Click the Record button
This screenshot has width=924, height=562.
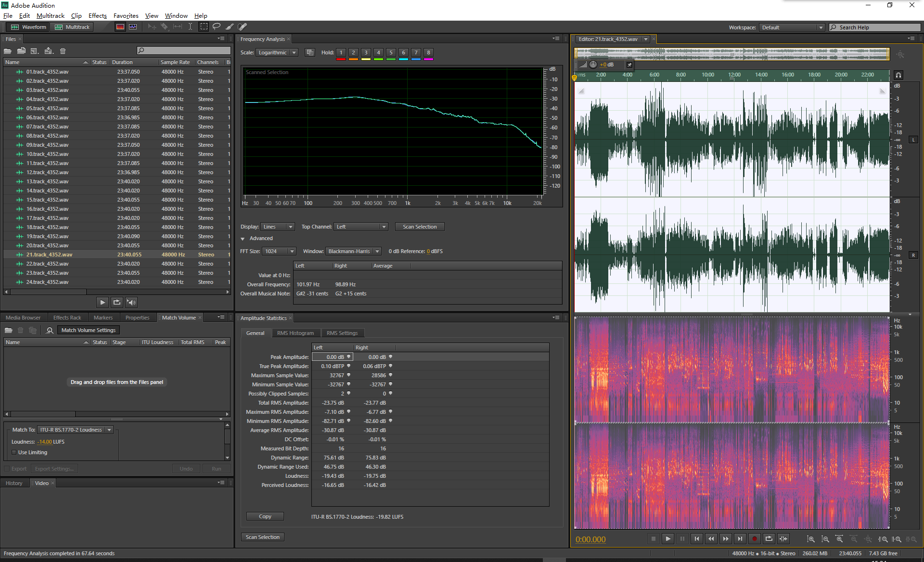pyautogui.click(x=755, y=539)
